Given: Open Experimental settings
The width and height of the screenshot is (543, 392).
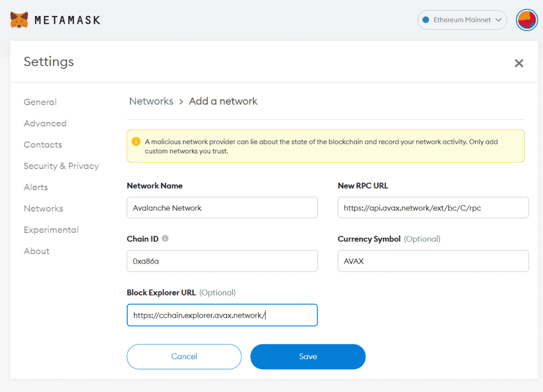Looking at the screenshot, I should 51,230.
